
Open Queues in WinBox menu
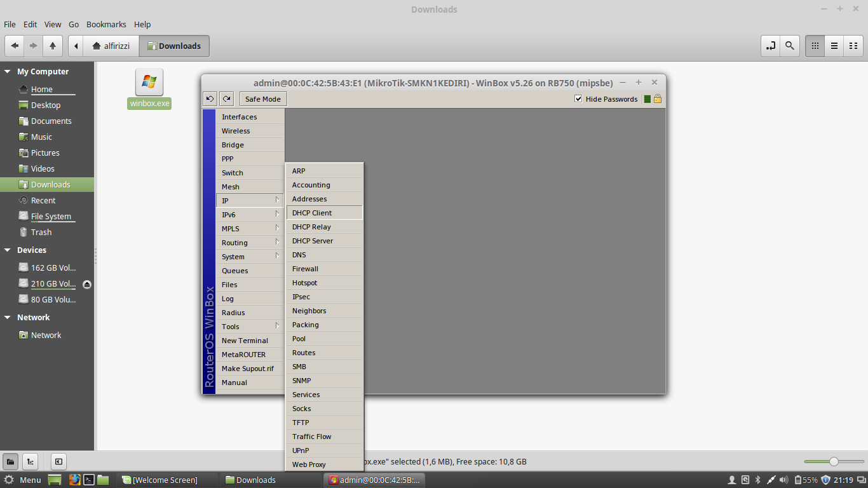pyautogui.click(x=250, y=271)
